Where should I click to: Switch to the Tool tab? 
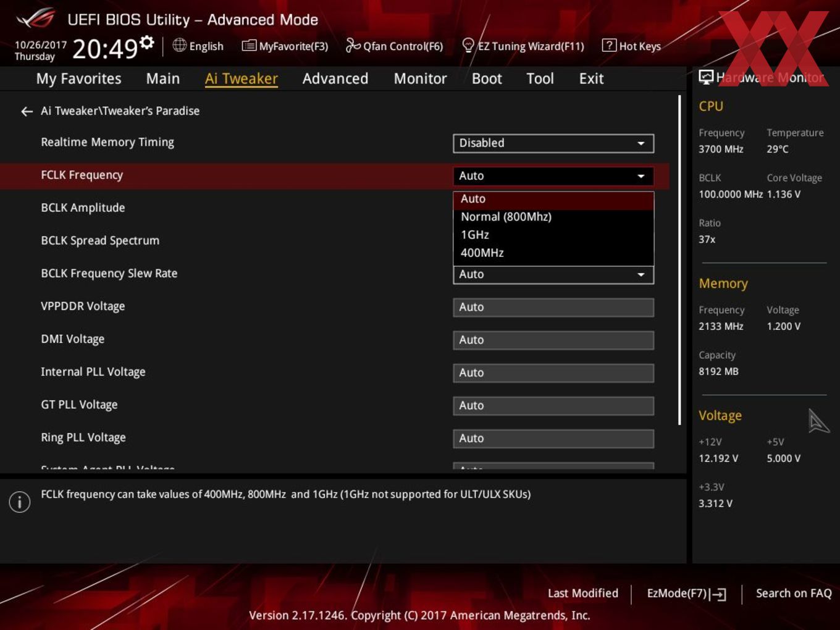tap(540, 78)
